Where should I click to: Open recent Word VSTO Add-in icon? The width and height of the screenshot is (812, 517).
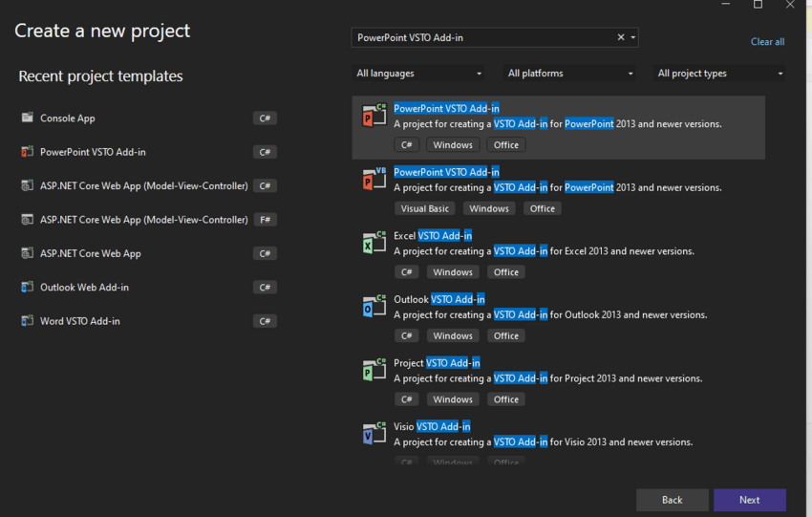pos(27,321)
